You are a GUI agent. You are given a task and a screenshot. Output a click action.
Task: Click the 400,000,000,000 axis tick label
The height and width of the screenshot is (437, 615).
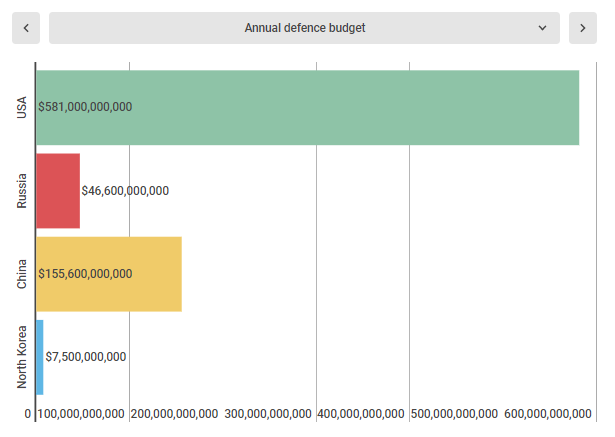pyautogui.click(x=361, y=414)
